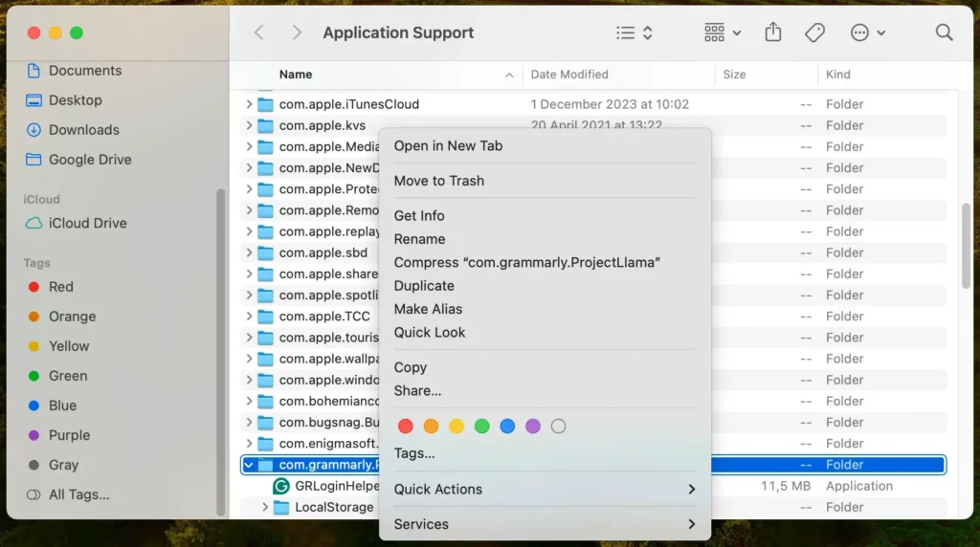980x547 pixels.
Task: Open Downloads in the sidebar
Action: [x=73, y=130]
